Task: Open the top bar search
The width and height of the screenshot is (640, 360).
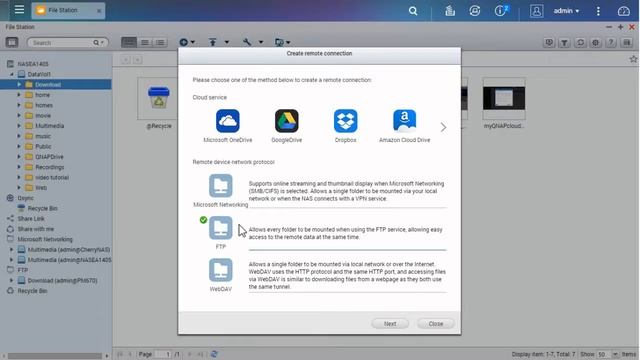Action: click(x=413, y=11)
